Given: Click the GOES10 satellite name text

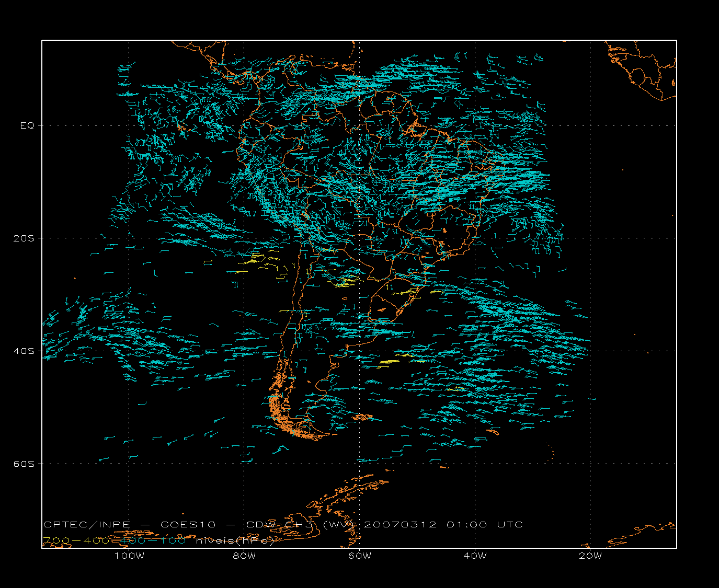Looking at the screenshot, I should pyautogui.click(x=189, y=525).
